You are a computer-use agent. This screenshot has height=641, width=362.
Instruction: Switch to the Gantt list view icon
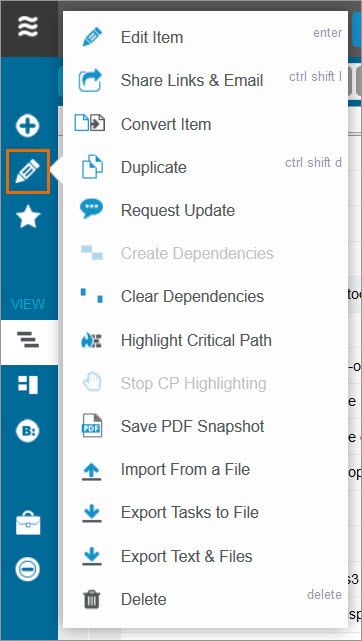coord(28,340)
